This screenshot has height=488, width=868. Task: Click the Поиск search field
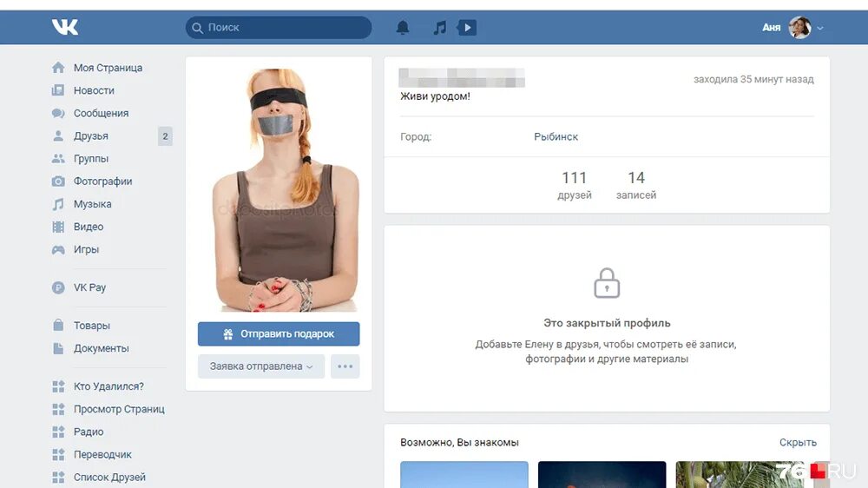(279, 28)
